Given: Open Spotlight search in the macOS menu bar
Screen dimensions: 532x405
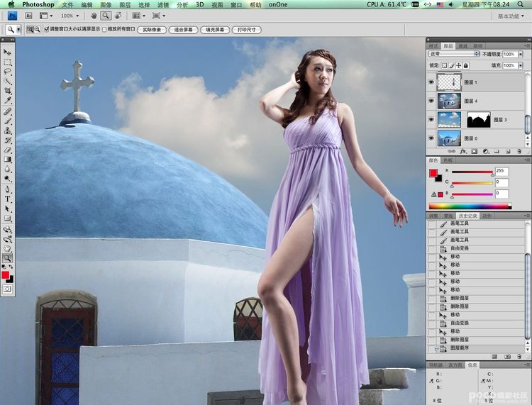Looking at the screenshot, I should tap(521, 4).
